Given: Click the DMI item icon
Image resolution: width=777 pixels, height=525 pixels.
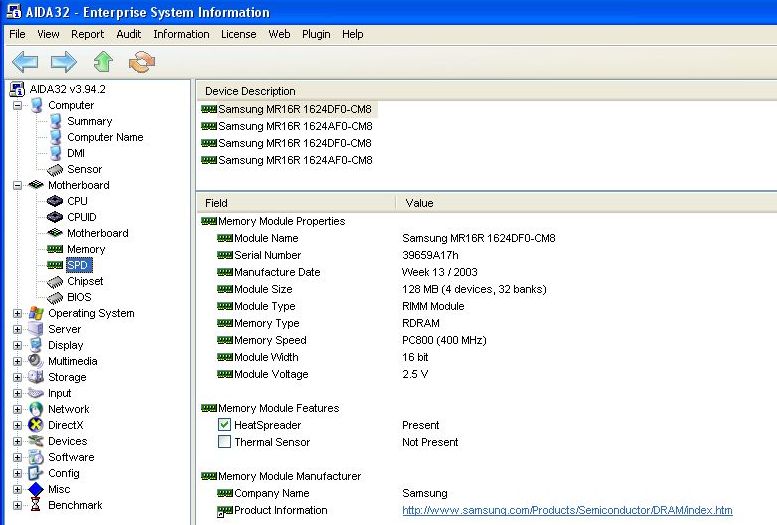Looking at the screenshot, I should (x=56, y=153).
